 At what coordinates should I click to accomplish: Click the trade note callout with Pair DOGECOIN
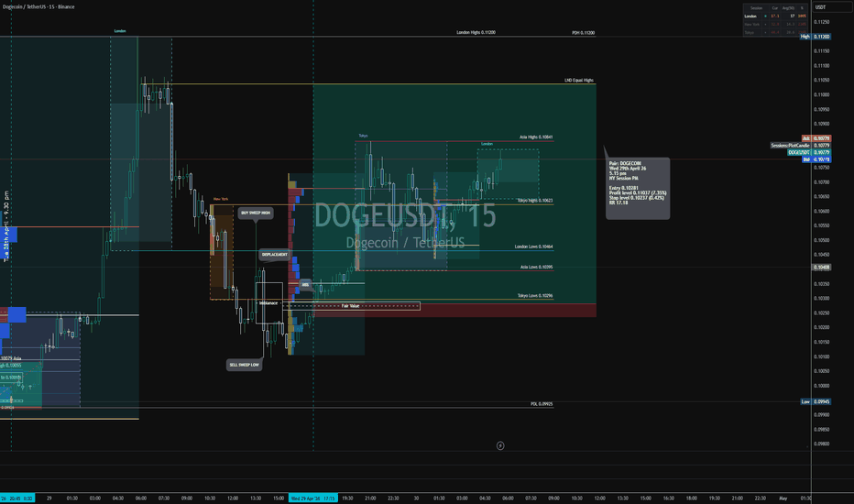638,189
